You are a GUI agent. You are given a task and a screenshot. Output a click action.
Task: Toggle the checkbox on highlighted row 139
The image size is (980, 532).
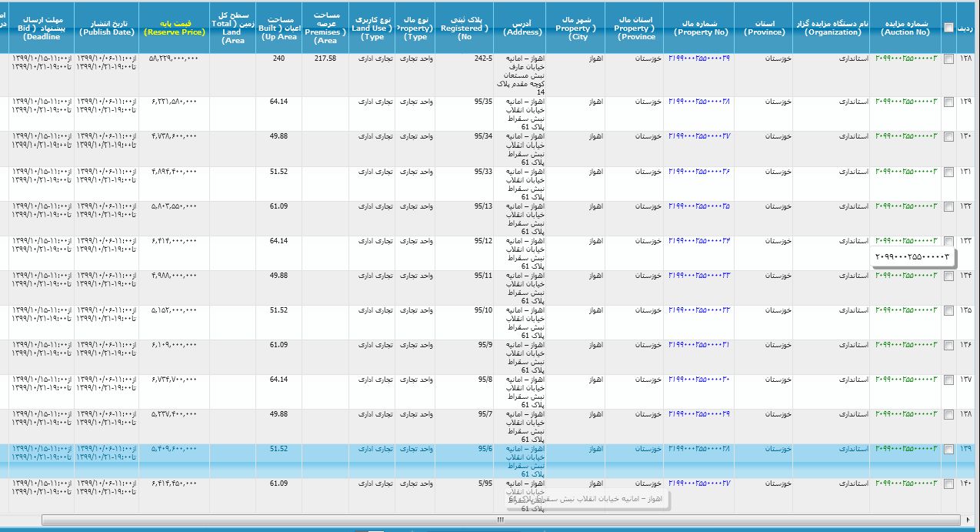[948, 449]
